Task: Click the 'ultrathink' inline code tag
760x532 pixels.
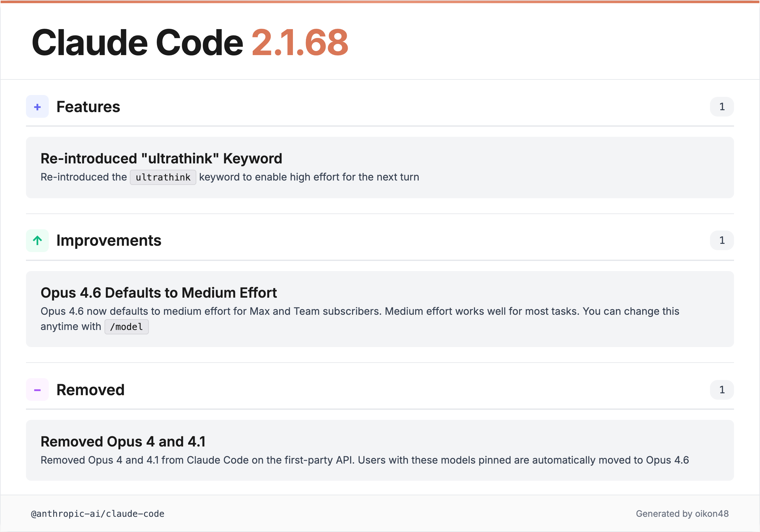Action: click(x=163, y=177)
